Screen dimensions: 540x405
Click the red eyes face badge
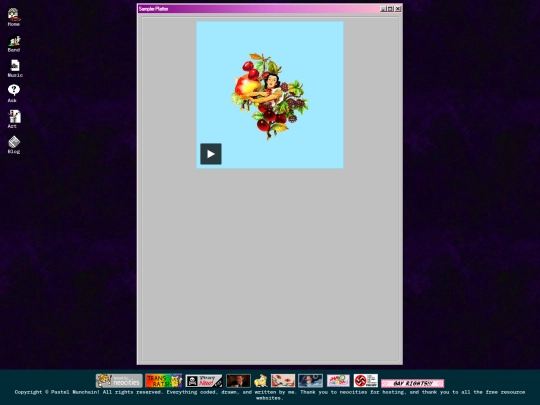pyautogui.click(x=283, y=381)
